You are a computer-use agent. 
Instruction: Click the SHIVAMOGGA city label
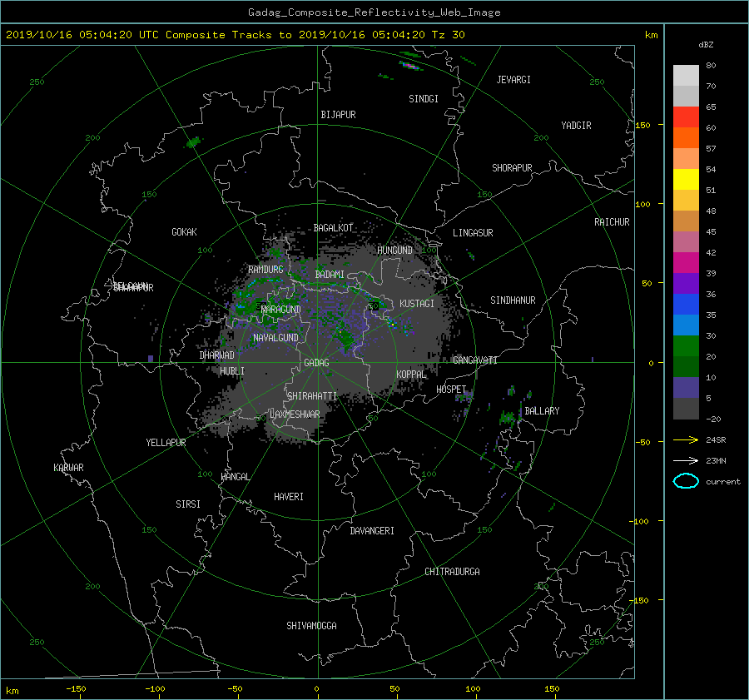click(x=311, y=626)
